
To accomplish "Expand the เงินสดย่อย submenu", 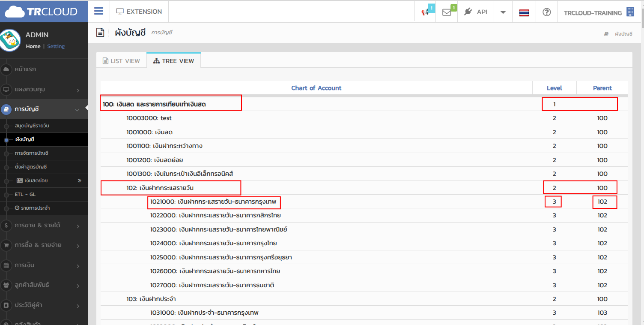I will (x=44, y=181).
